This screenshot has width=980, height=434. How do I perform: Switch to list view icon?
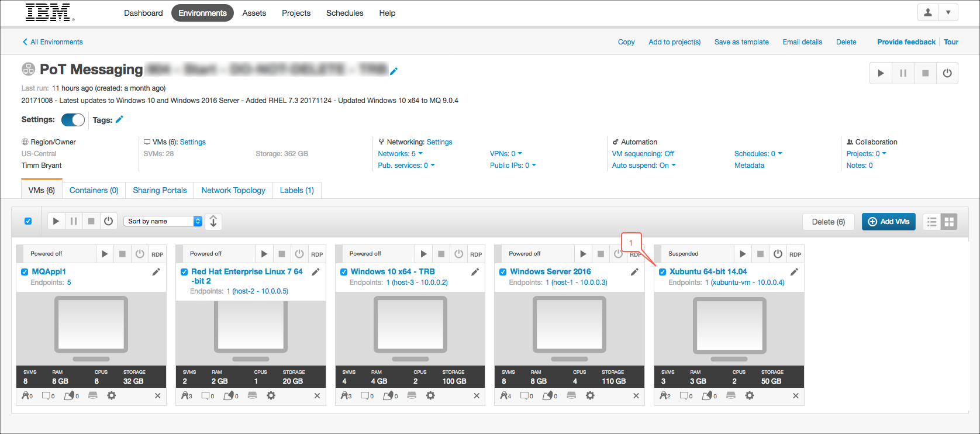click(x=932, y=222)
